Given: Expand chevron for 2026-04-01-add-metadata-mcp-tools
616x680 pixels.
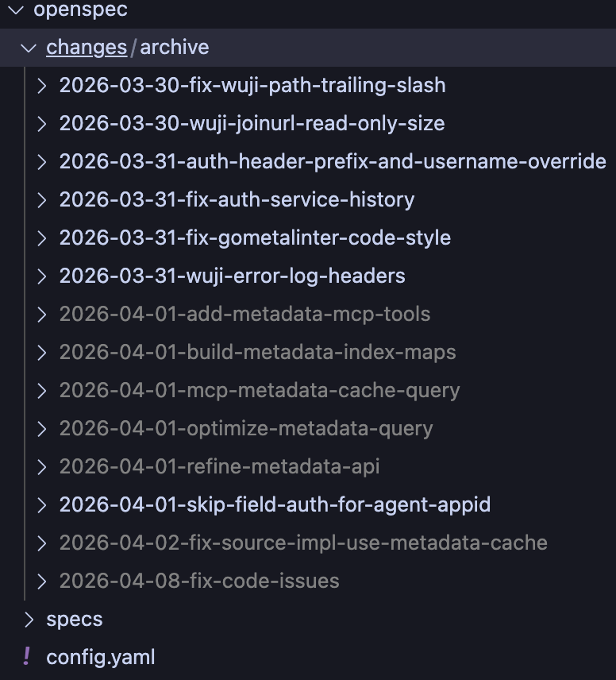Looking at the screenshot, I should point(42,315).
